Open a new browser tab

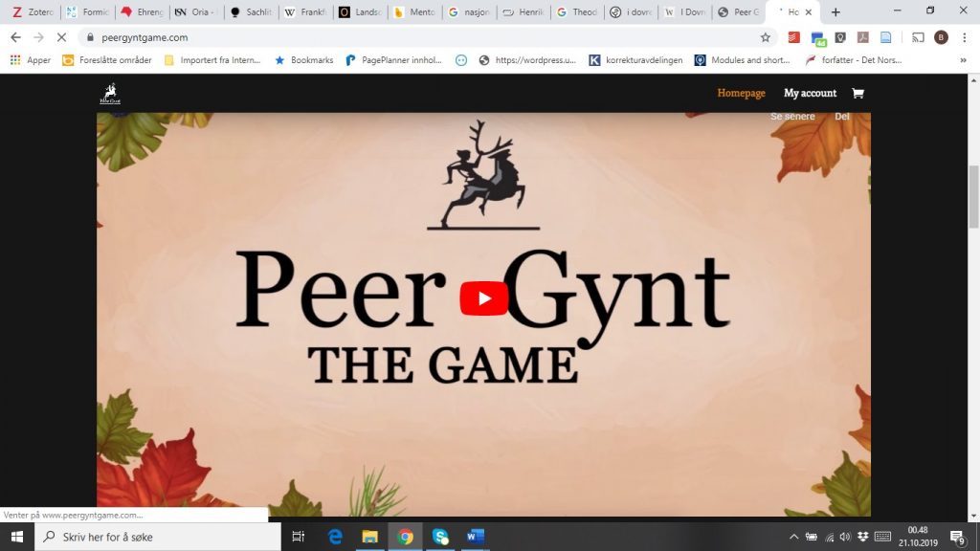click(x=835, y=11)
